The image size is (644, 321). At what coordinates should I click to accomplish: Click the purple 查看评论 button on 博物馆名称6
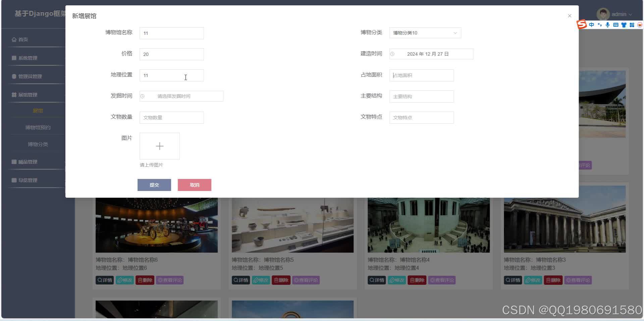[x=170, y=280]
